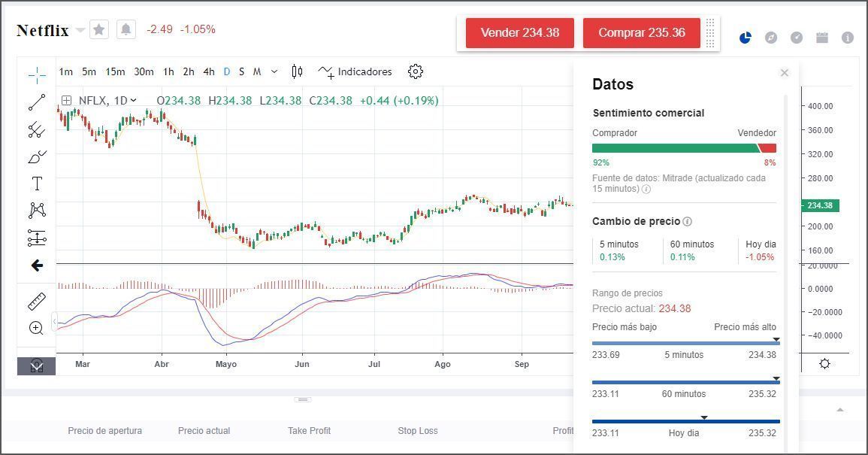
Task: Select the crosshair cursor tool
Action: [x=35, y=75]
